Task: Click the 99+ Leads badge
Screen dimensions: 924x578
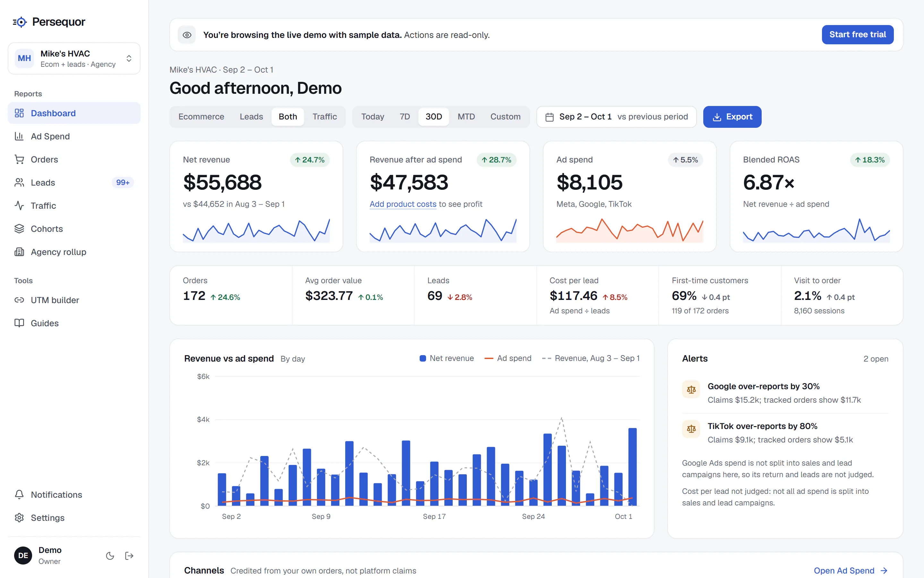Action: click(x=123, y=182)
